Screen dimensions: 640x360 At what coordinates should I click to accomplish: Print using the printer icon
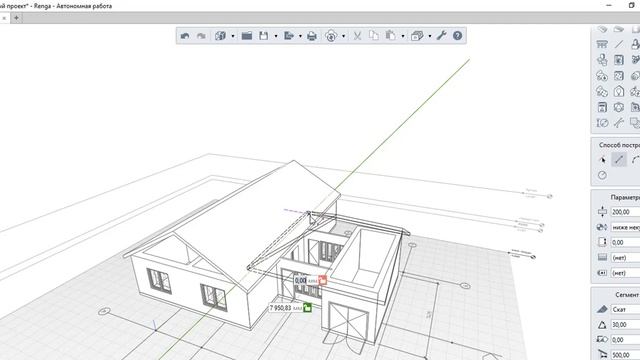point(312,36)
